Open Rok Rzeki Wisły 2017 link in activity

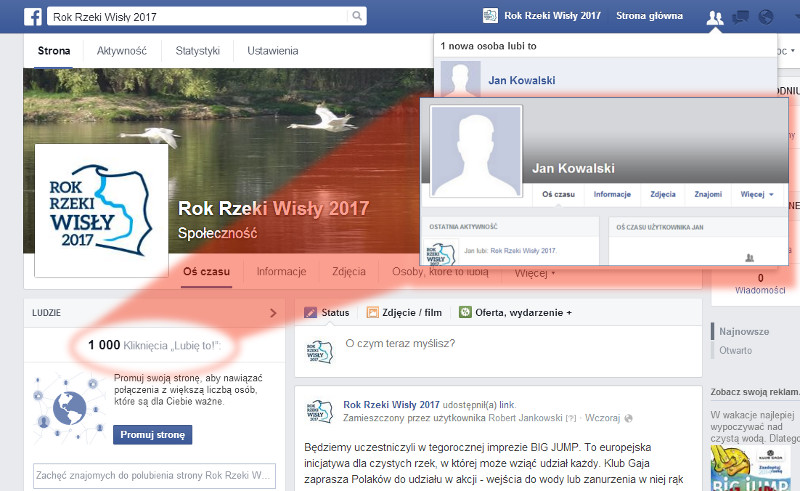pos(523,251)
